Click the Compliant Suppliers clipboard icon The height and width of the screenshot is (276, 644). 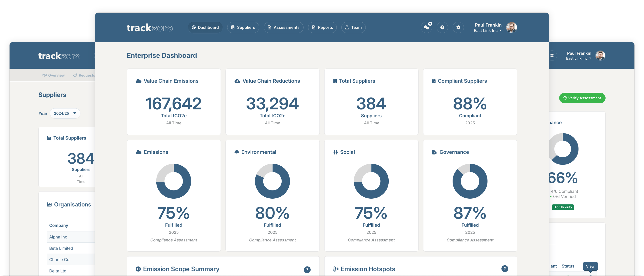coord(434,81)
